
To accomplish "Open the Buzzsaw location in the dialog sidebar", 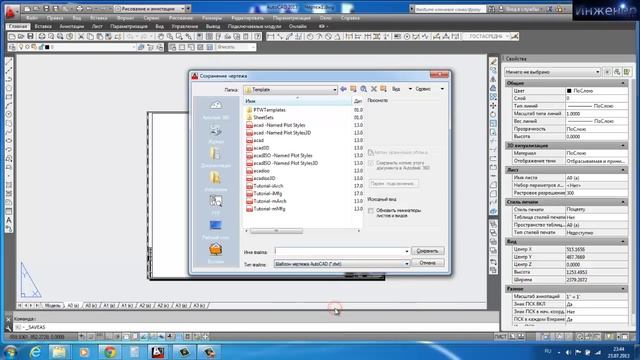I will pyautogui.click(x=216, y=253).
